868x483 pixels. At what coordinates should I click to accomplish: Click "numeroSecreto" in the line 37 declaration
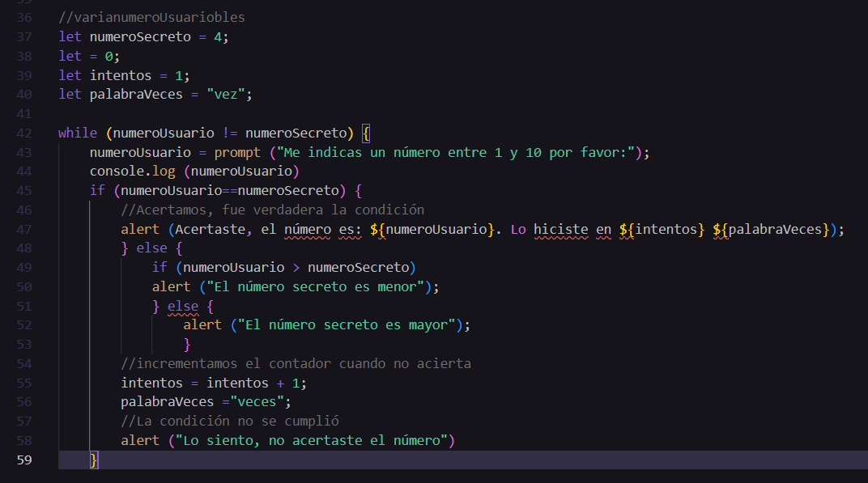[140, 37]
